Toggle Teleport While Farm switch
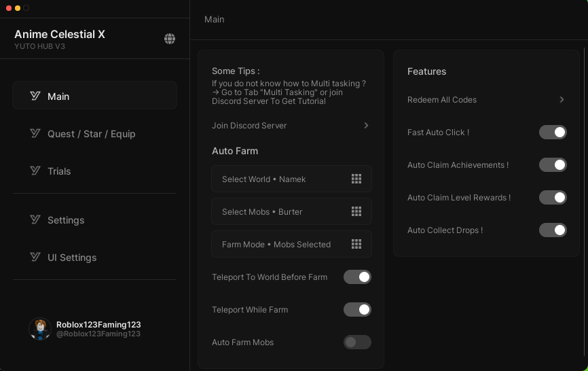Screen dimensions: 588x371 pos(357,309)
